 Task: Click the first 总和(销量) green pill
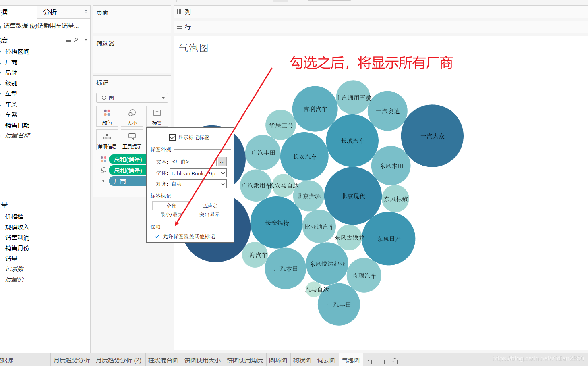pos(128,159)
